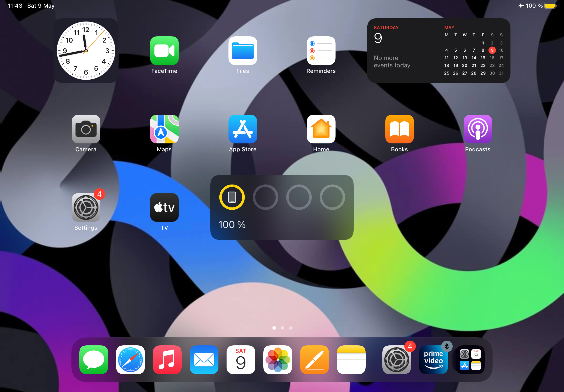Go to the second home screen page dot

[x=282, y=328]
